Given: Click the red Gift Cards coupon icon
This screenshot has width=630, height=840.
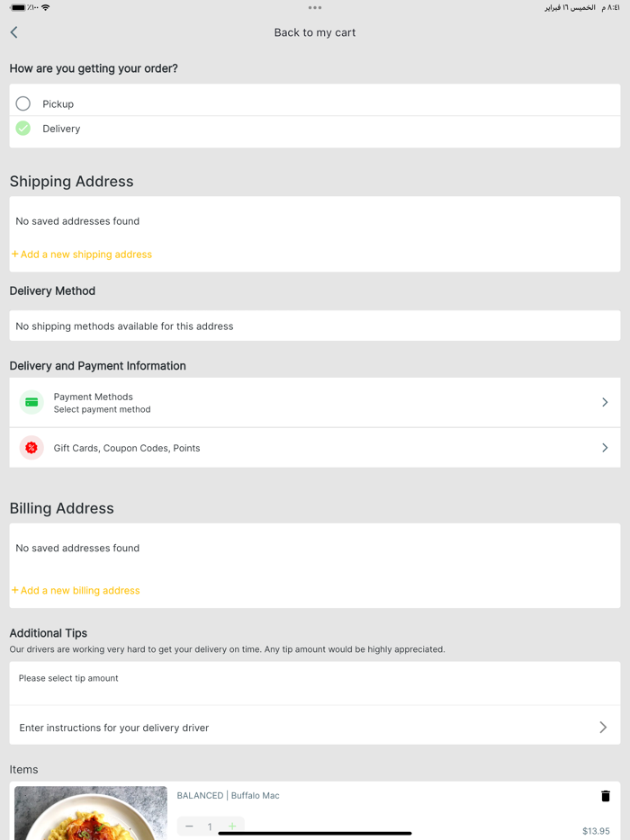Looking at the screenshot, I should (x=31, y=447).
